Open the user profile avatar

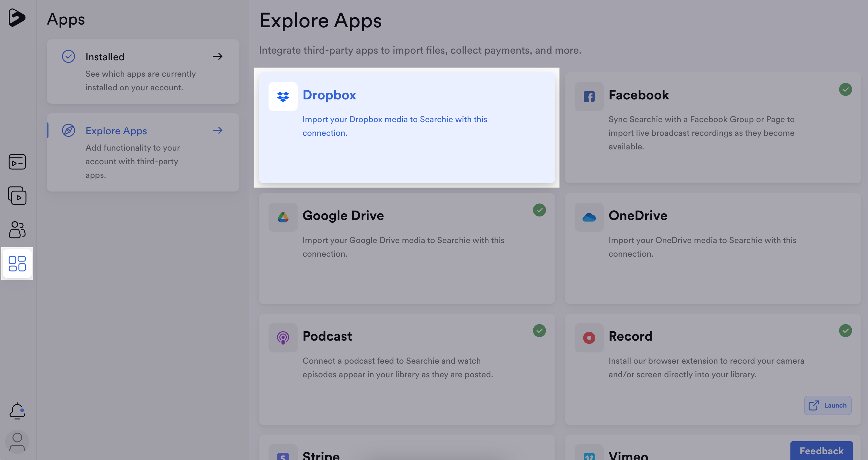coord(17,442)
